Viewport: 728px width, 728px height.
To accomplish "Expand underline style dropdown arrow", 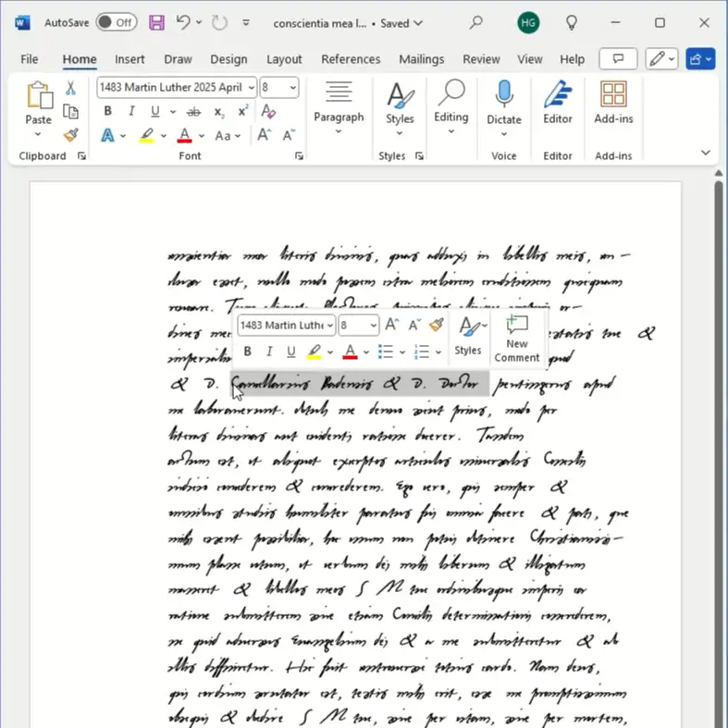I will coord(173,111).
